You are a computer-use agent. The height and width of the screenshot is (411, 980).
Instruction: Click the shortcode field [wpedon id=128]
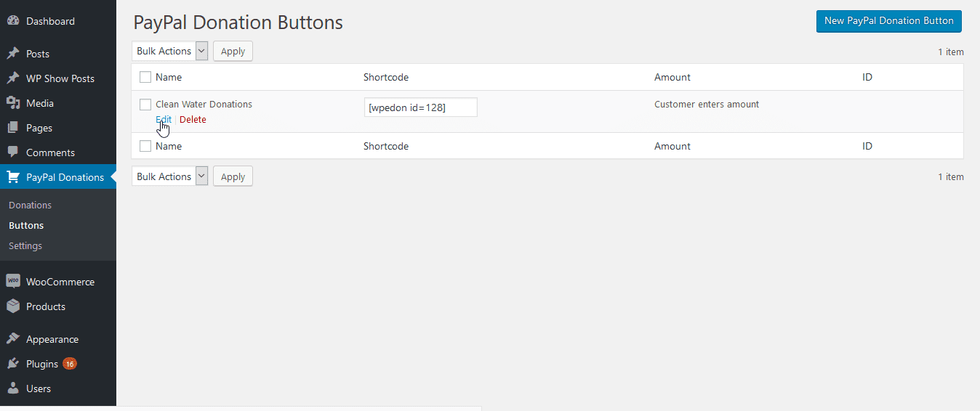tap(420, 107)
